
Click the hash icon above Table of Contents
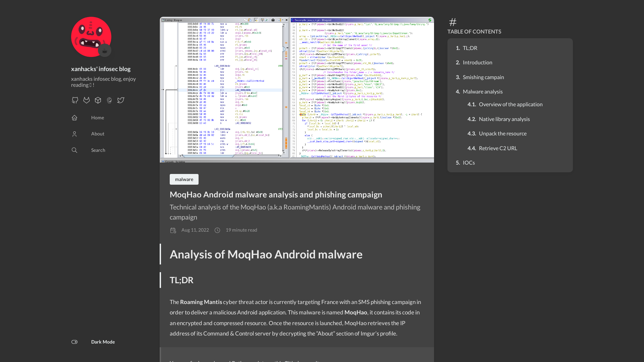click(x=452, y=22)
